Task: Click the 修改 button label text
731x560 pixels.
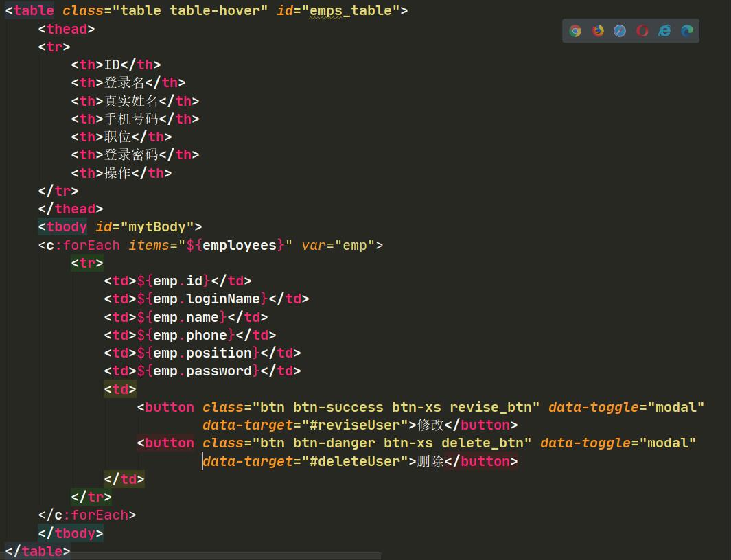Action: coord(430,425)
